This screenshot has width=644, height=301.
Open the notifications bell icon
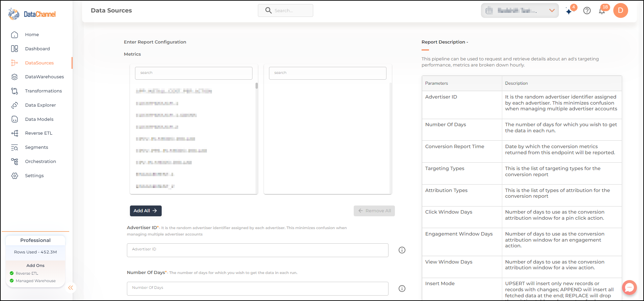602,11
